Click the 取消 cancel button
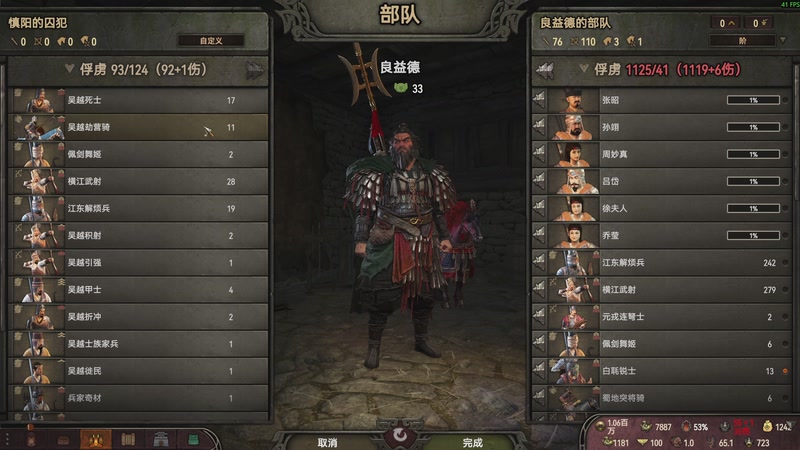The image size is (800, 450). coord(328,442)
